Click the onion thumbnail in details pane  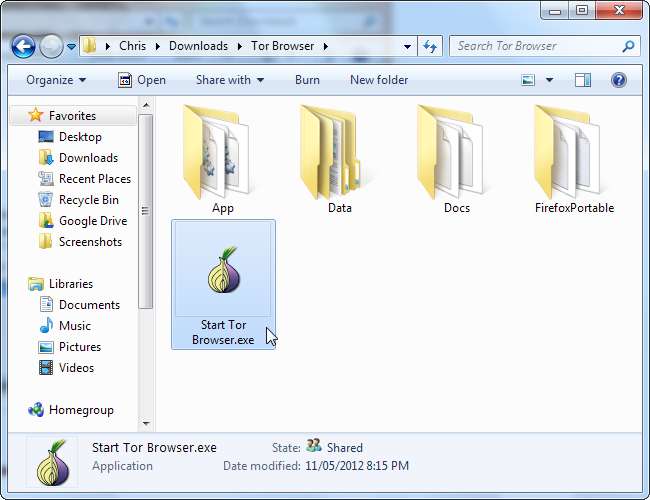[52, 462]
